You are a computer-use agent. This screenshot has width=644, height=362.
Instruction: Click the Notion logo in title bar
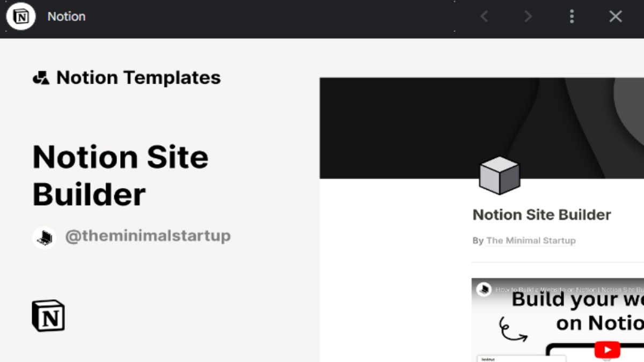coord(20,16)
